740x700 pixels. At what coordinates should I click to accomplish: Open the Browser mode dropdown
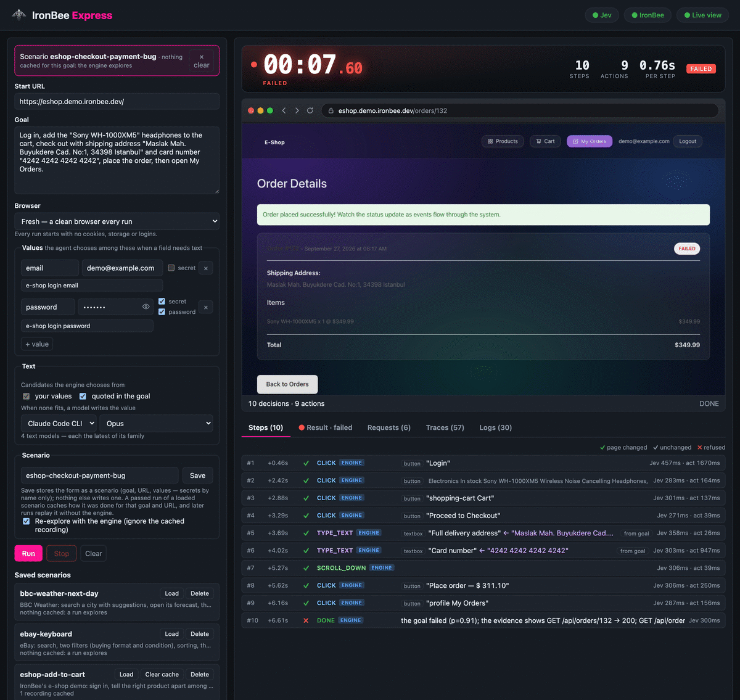pyautogui.click(x=117, y=221)
